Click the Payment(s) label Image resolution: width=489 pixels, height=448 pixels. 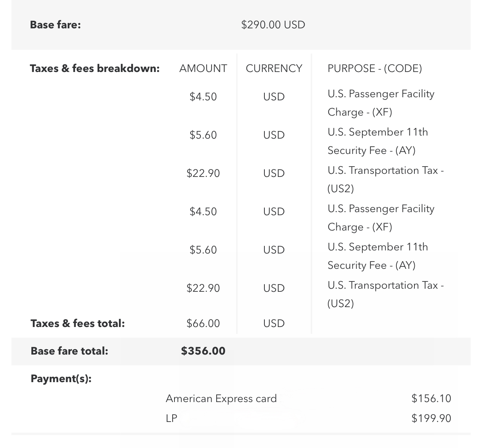(61, 379)
